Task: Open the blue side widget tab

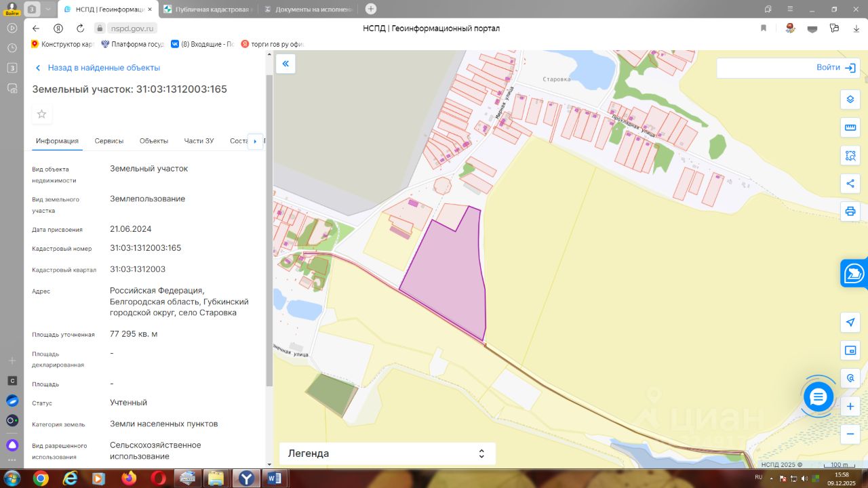Action: tap(854, 274)
